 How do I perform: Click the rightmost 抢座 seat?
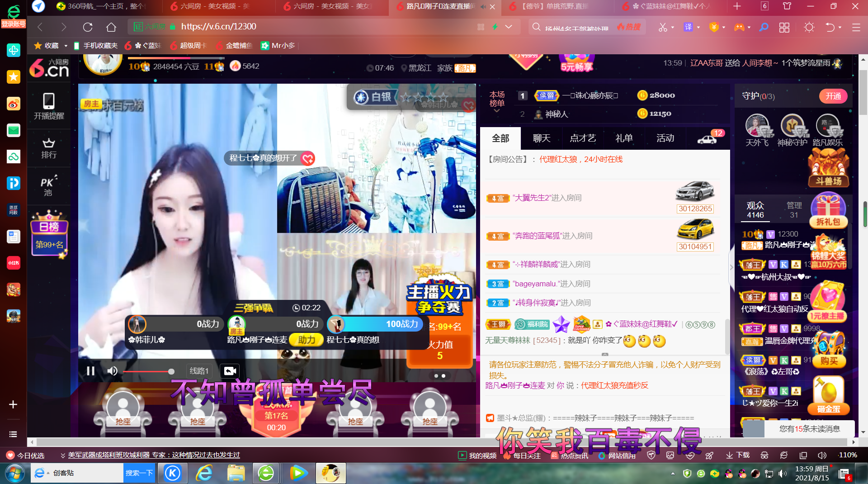[x=429, y=413]
